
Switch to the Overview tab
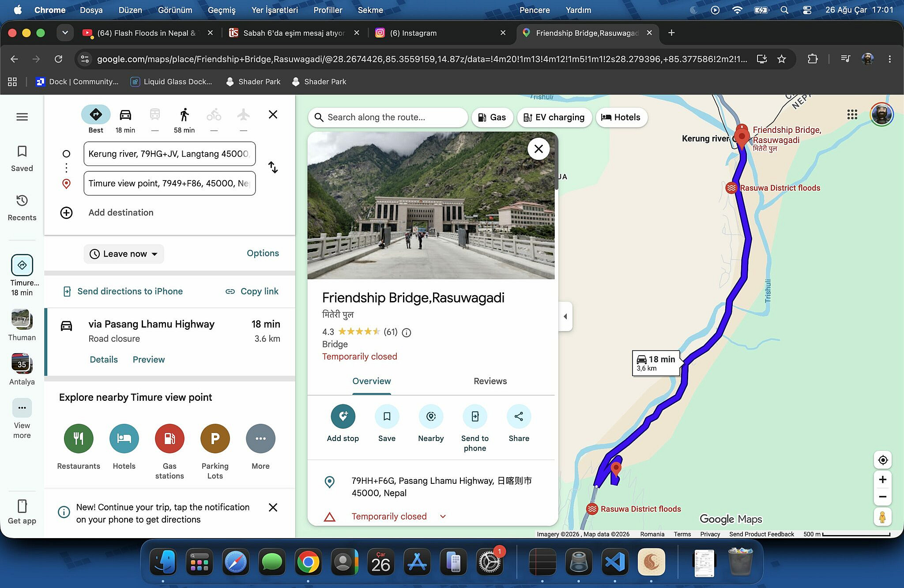click(x=372, y=381)
